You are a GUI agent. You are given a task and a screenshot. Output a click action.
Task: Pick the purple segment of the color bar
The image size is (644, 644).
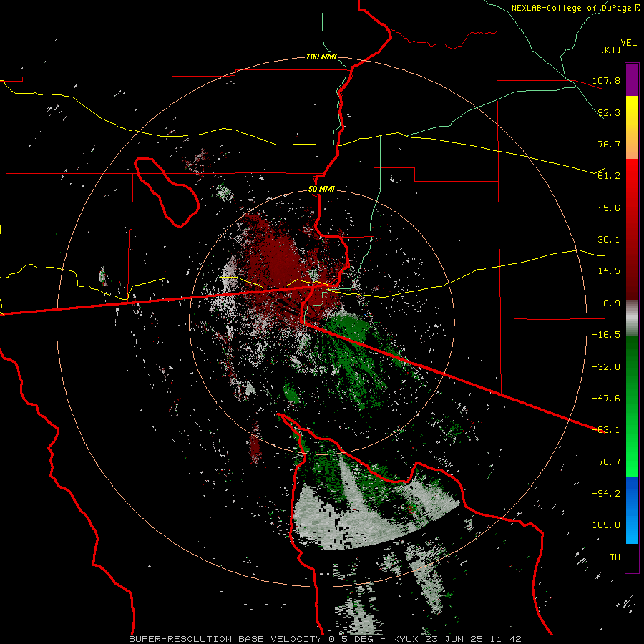[x=632, y=79]
